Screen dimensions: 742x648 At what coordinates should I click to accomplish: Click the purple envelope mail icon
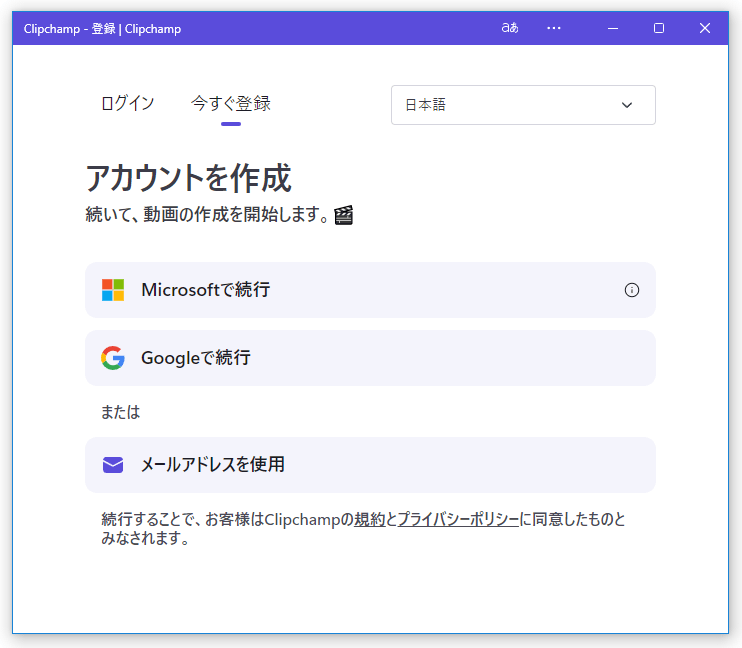tap(113, 465)
